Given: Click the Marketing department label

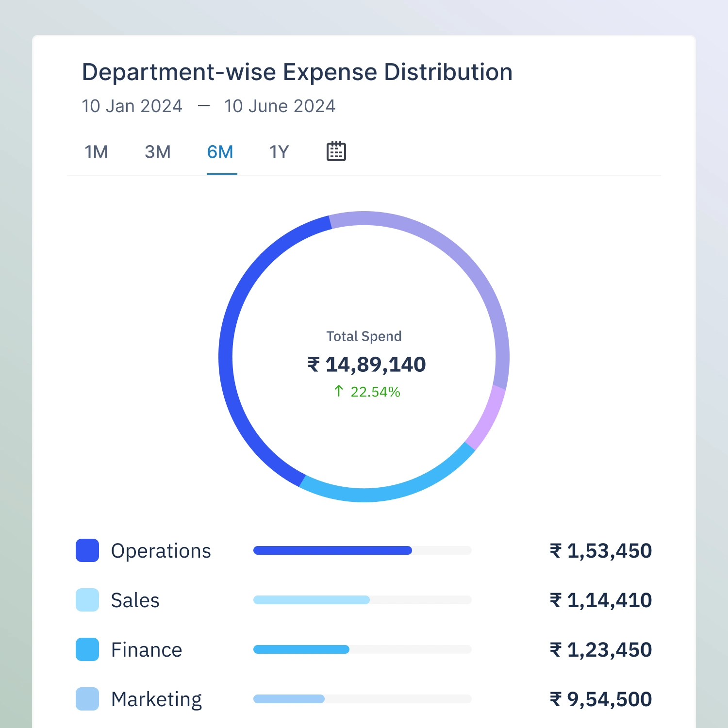Looking at the screenshot, I should (156, 700).
